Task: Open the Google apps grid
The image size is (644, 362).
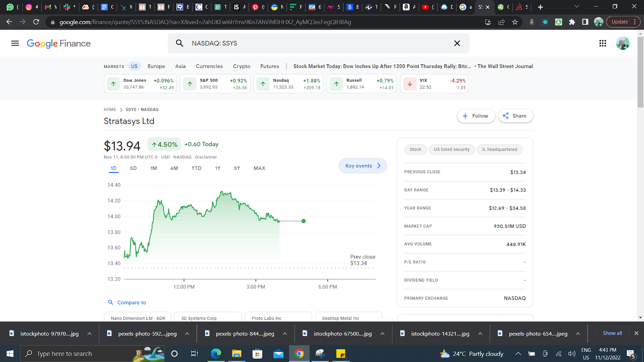Action: [603, 43]
